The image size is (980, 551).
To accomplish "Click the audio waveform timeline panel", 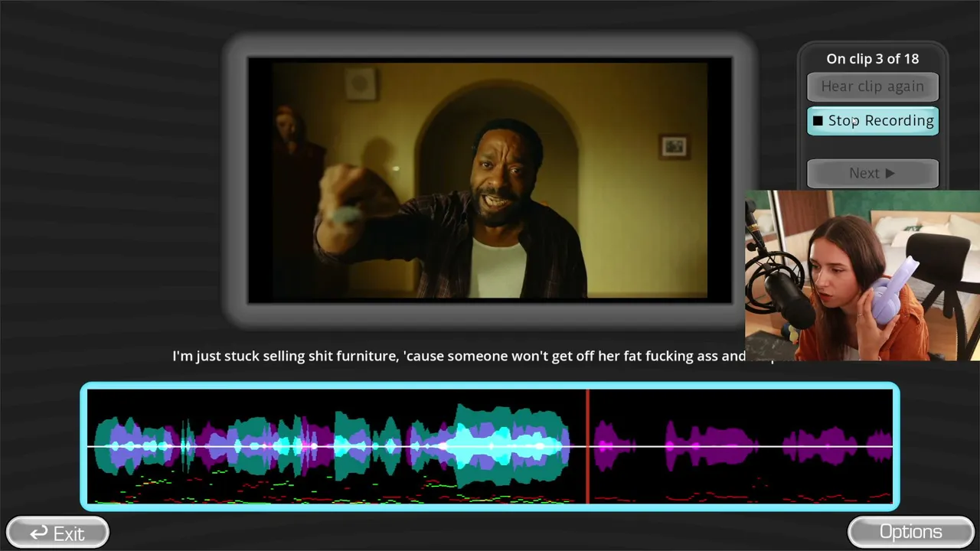I will pyautogui.click(x=490, y=446).
